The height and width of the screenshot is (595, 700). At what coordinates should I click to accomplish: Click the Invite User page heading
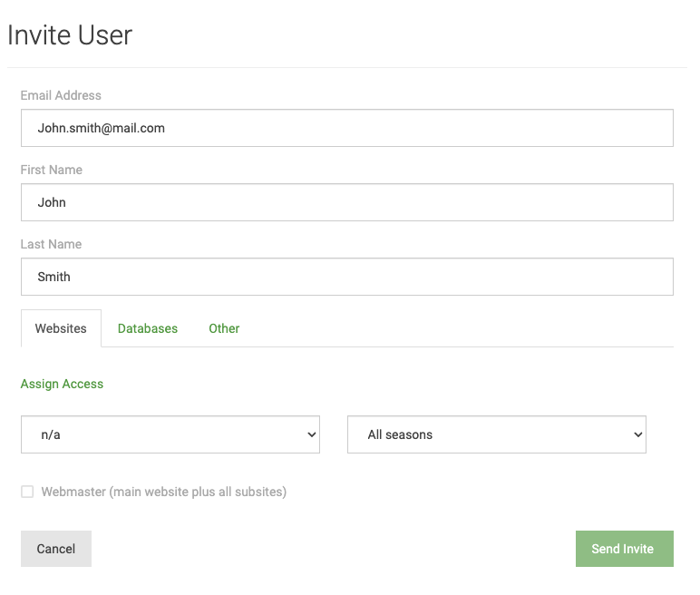coord(70,34)
